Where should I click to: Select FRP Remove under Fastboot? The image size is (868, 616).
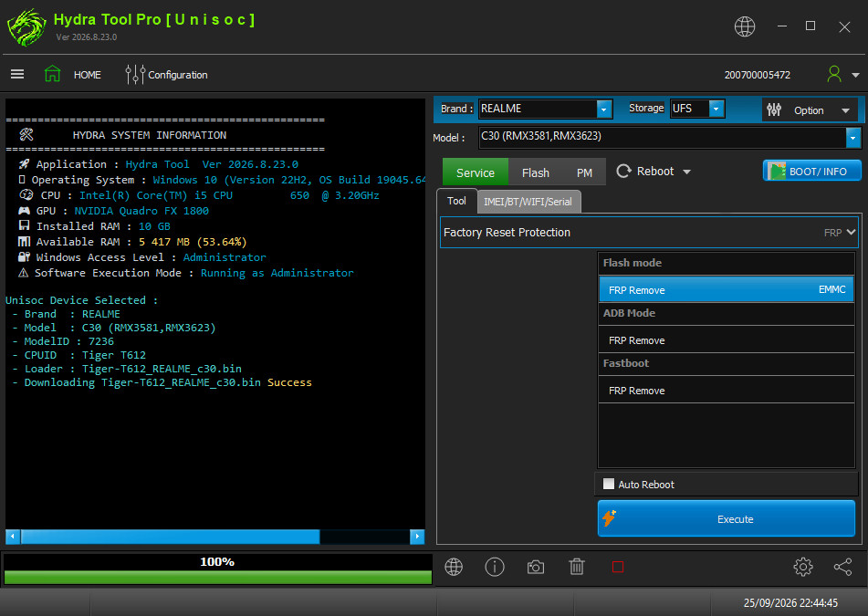[x=727, y=391]
